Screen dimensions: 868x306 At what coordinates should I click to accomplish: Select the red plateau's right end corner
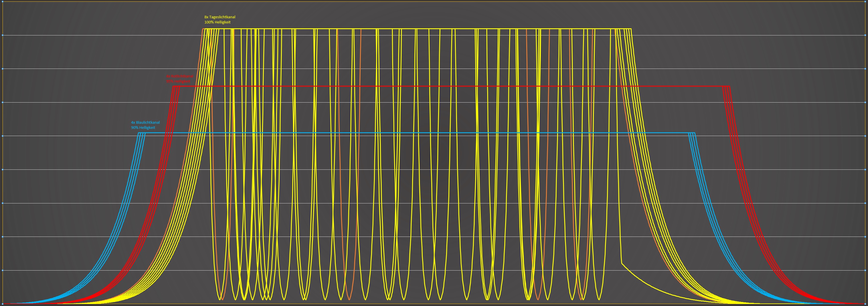(x=729, y=86)
